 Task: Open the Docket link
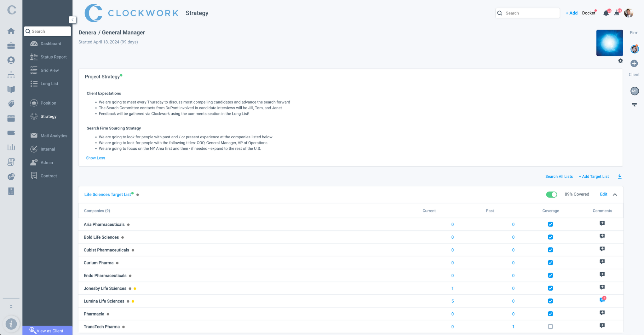point(589,13)
